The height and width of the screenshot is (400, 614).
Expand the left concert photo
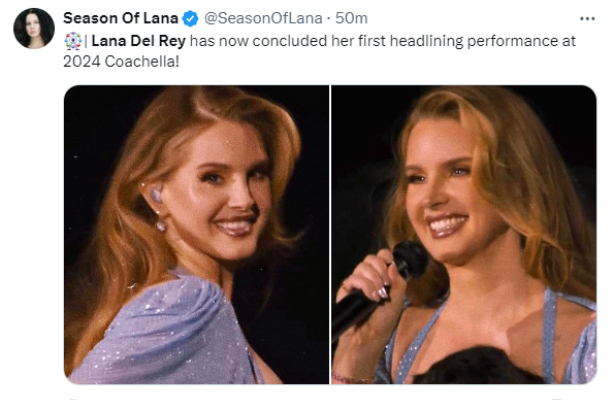(196, 234)
